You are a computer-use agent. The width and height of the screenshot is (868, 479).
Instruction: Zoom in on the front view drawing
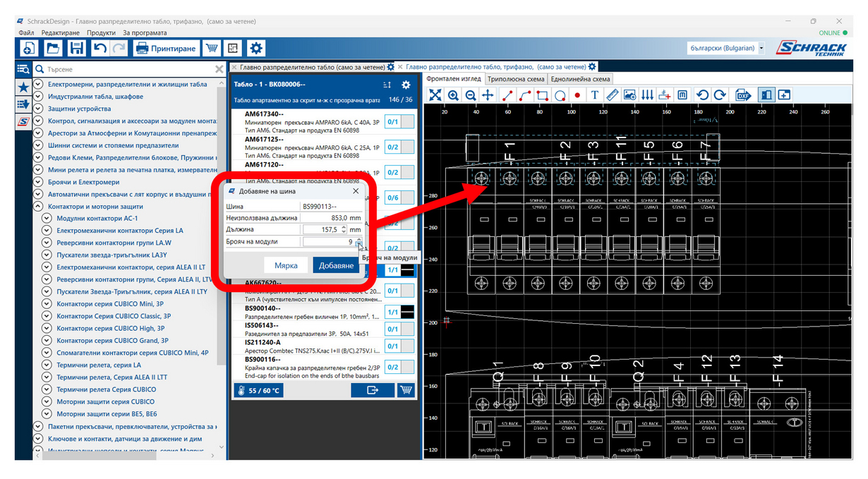pos(453,95)
